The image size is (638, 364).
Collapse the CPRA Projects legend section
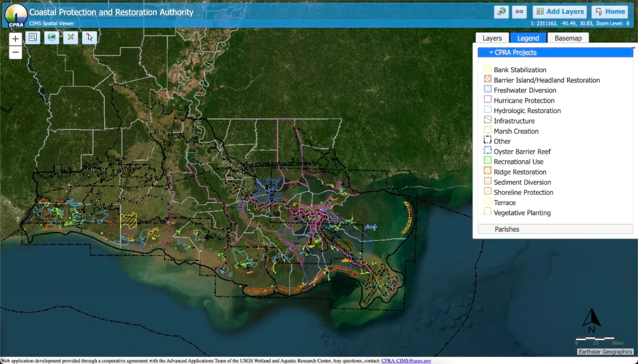coord(555,53)
